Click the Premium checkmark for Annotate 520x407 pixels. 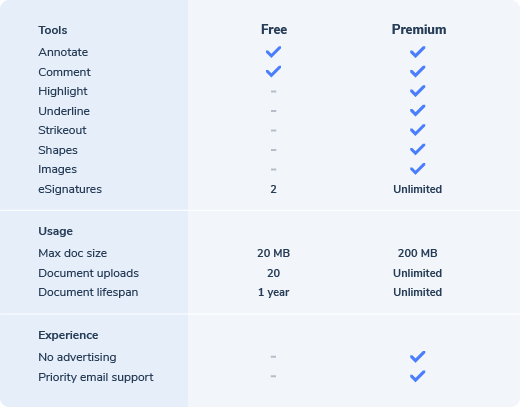[x=417, y=52]
